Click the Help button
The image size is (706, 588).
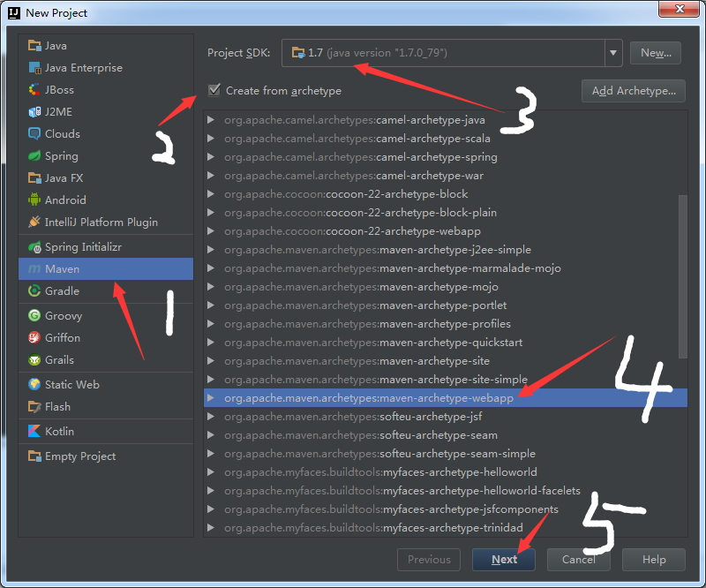click(x=654, y=560)
